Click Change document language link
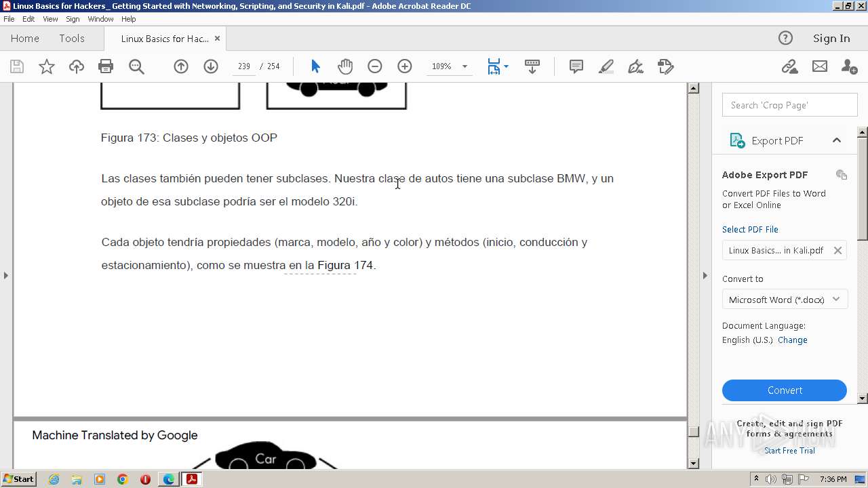 click(792, 340)
